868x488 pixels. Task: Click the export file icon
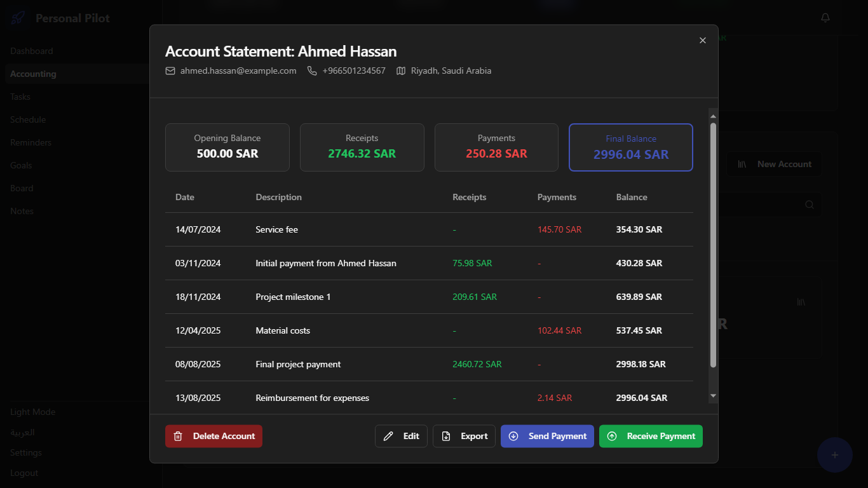446,436
